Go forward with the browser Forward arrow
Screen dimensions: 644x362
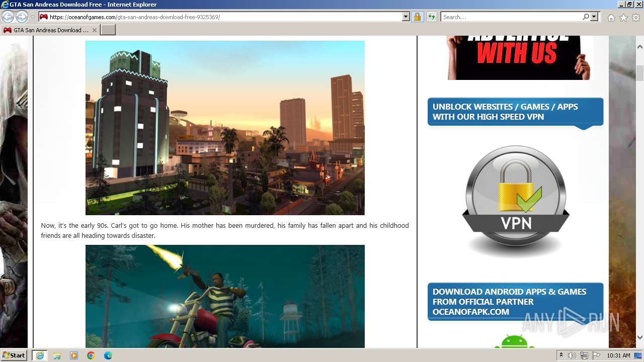coord(22,17)
